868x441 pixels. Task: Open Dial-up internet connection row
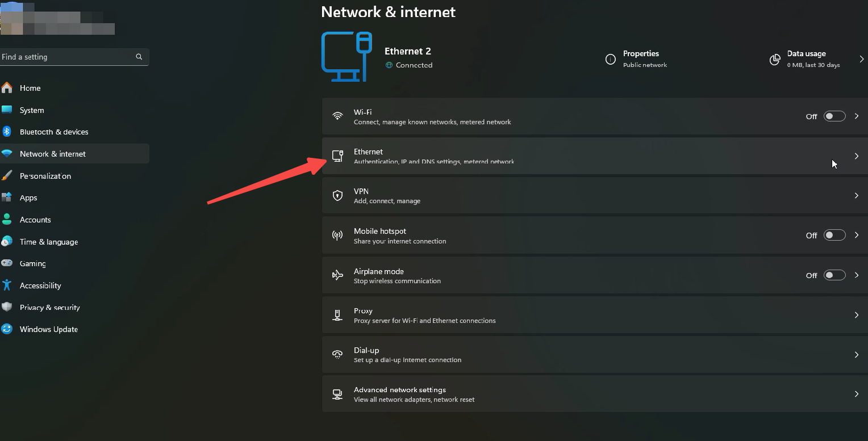click(x=595, y=355)
